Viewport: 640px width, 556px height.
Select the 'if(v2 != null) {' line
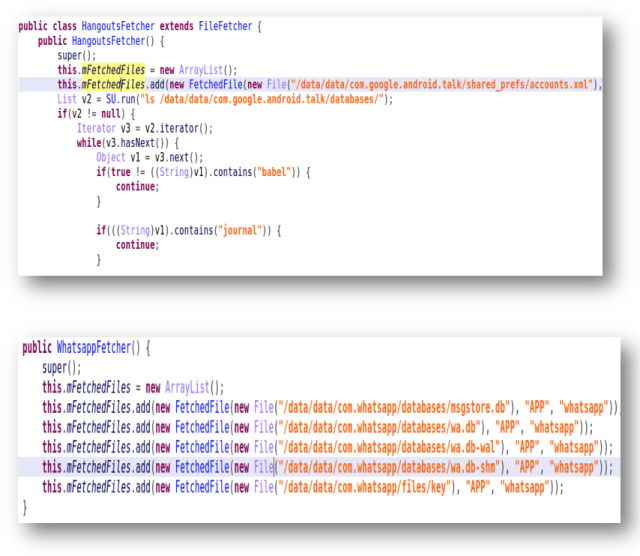pos(96,113)
